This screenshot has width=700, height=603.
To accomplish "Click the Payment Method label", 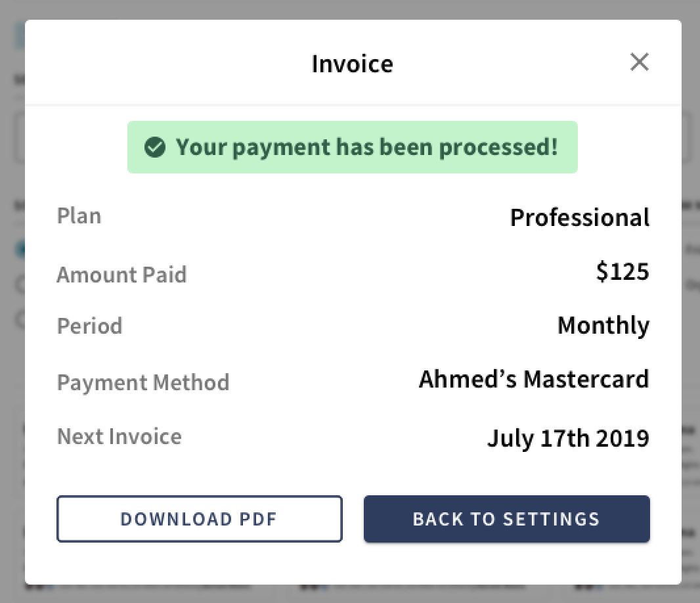I will (x=143, y=382).
